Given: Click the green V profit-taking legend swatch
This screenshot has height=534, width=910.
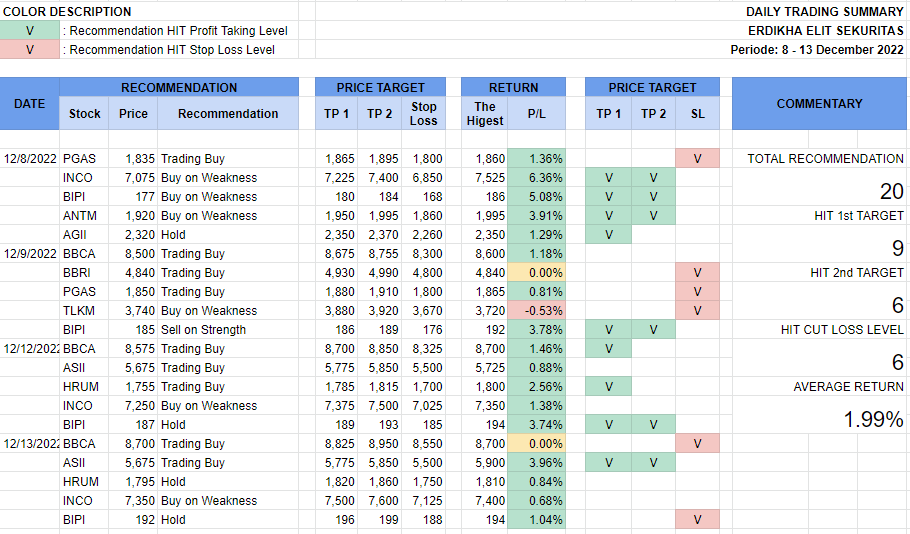Looking at the screenshot, I should (30, 31).
